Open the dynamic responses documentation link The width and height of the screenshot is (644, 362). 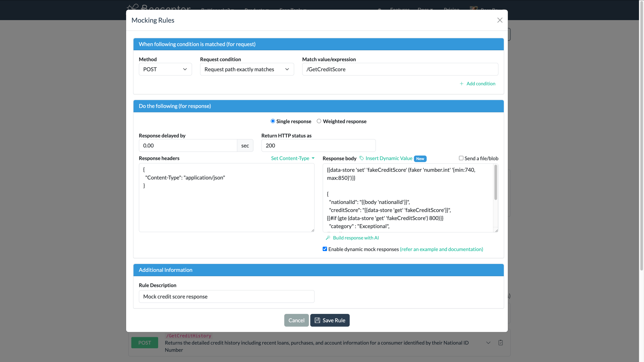click(441, 249)
